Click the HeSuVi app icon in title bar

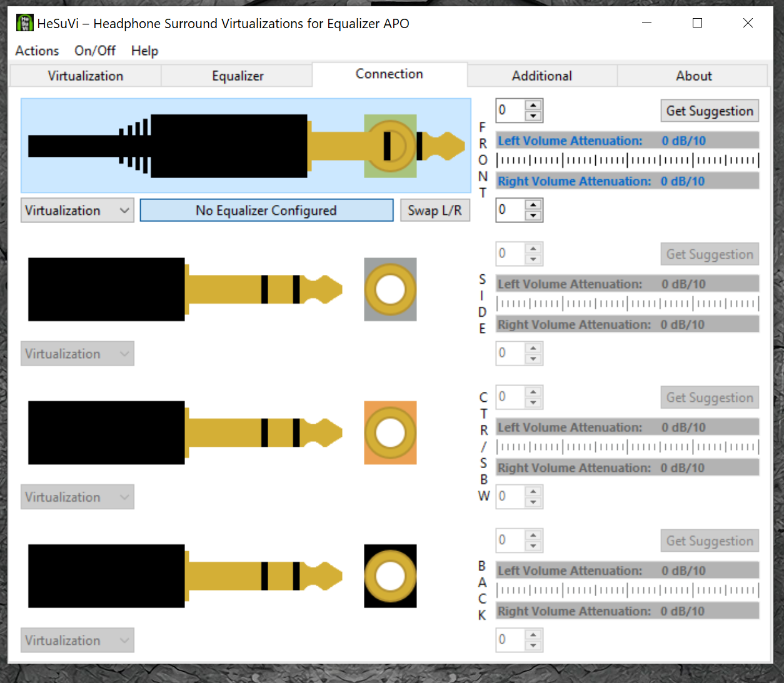(x=24, y=23)
